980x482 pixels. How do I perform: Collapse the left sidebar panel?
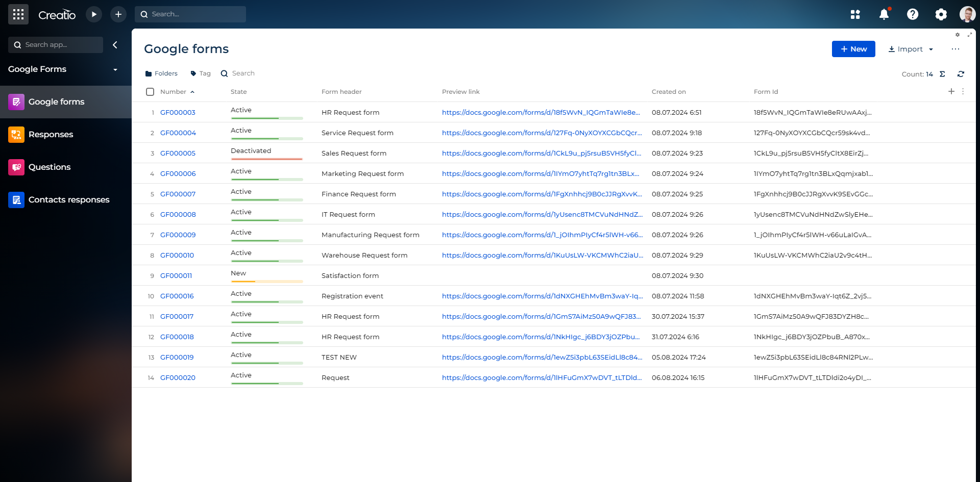115,45
